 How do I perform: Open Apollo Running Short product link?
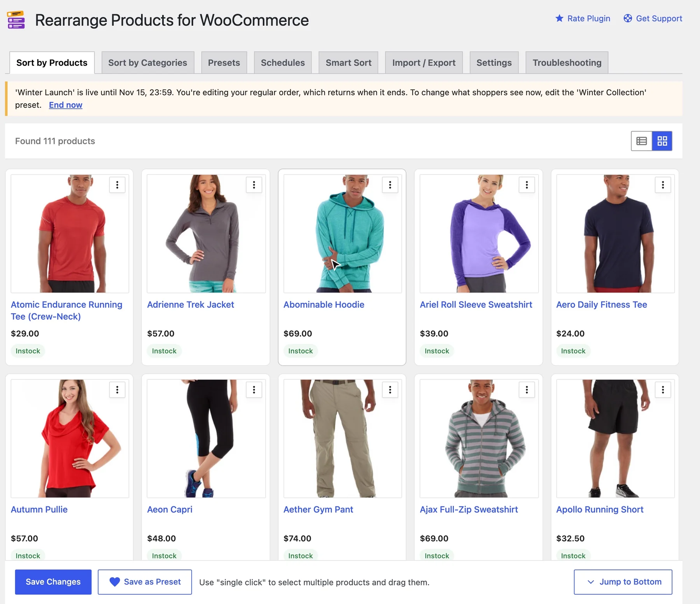[x=600, y=510]
